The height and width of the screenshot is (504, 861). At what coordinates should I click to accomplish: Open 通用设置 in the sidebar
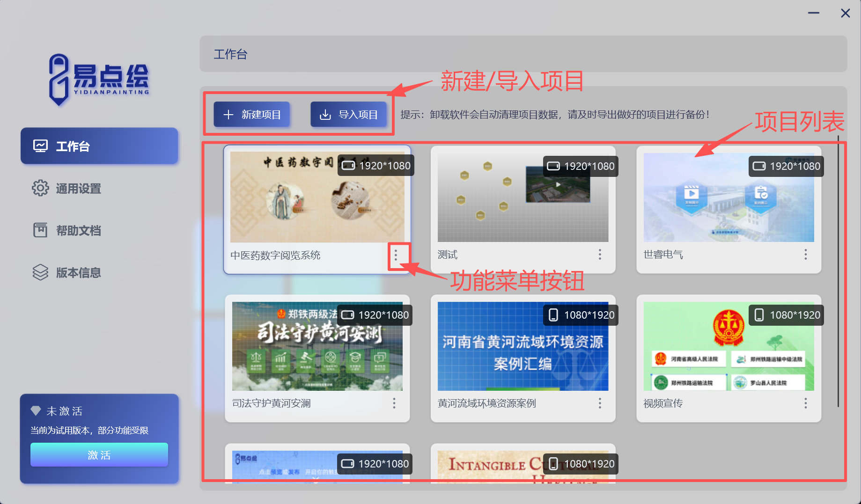(99, 188)
